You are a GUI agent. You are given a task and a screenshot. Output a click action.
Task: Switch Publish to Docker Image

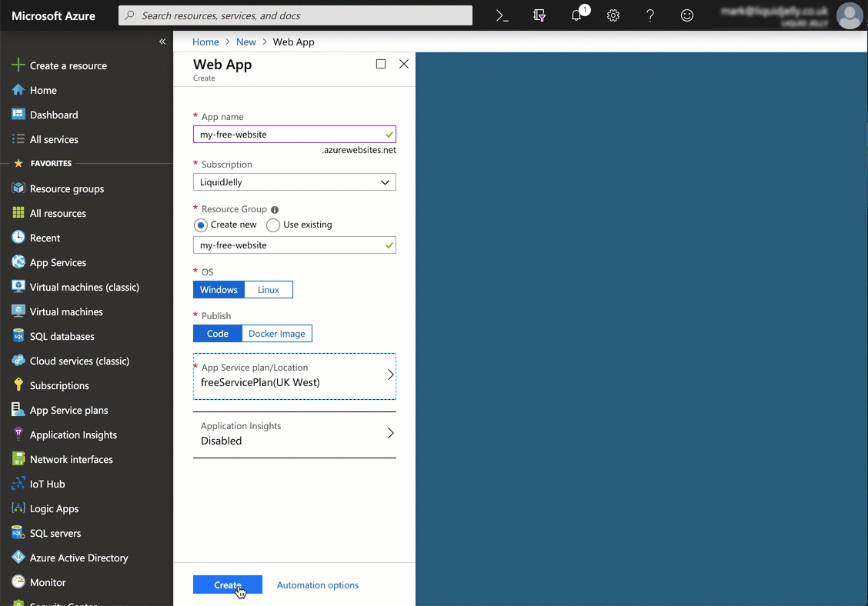(x=277, y=334)
